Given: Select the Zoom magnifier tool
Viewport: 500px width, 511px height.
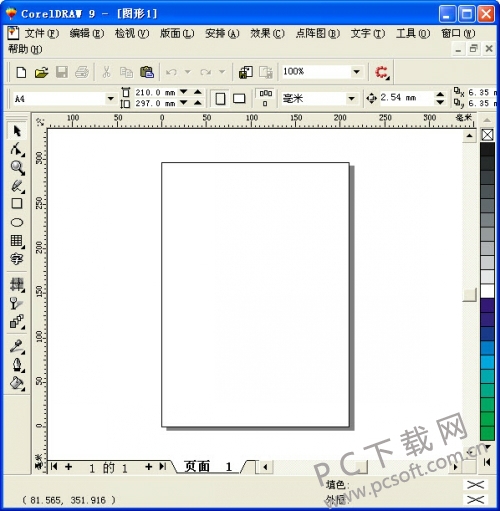Looking at the screenshot, I should coord(17,168).
